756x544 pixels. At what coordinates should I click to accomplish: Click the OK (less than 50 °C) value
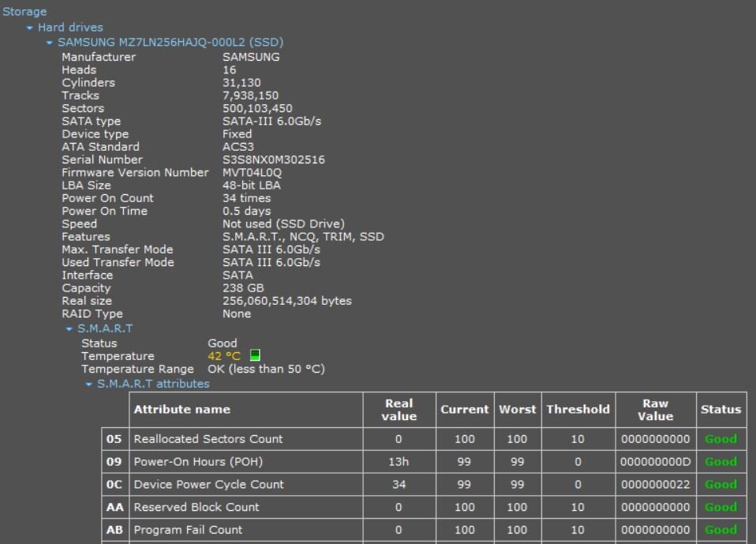click(266, 369)
